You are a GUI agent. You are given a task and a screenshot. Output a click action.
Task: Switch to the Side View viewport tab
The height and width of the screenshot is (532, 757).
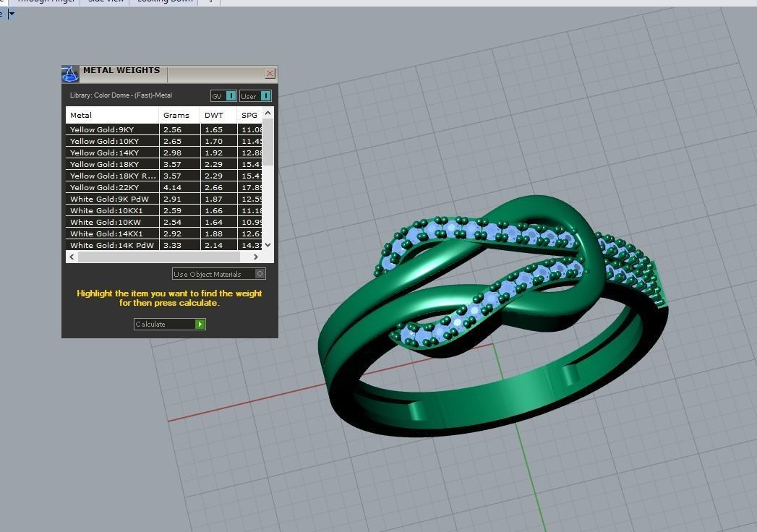106,1
